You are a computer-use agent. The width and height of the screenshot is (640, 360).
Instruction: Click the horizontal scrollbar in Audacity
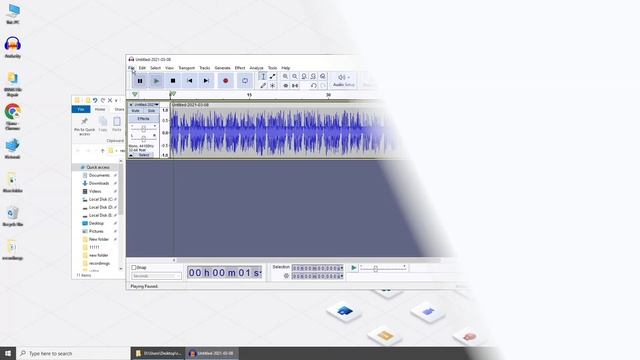(308, 260)
